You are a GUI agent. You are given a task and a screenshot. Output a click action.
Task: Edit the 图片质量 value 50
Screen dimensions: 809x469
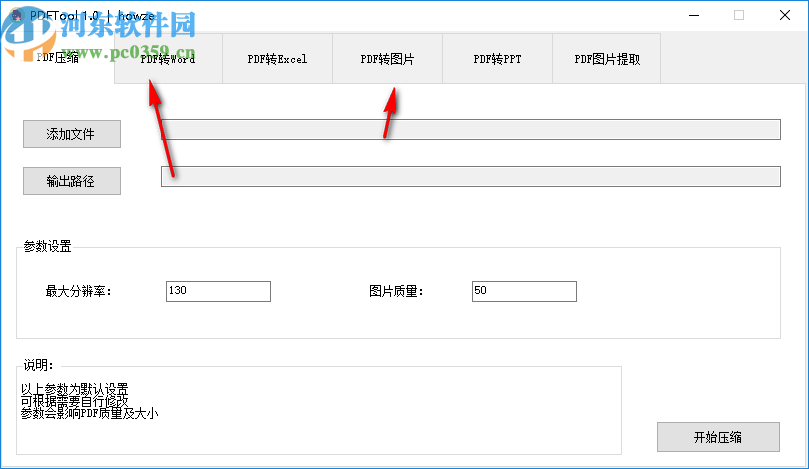[524, 291]
